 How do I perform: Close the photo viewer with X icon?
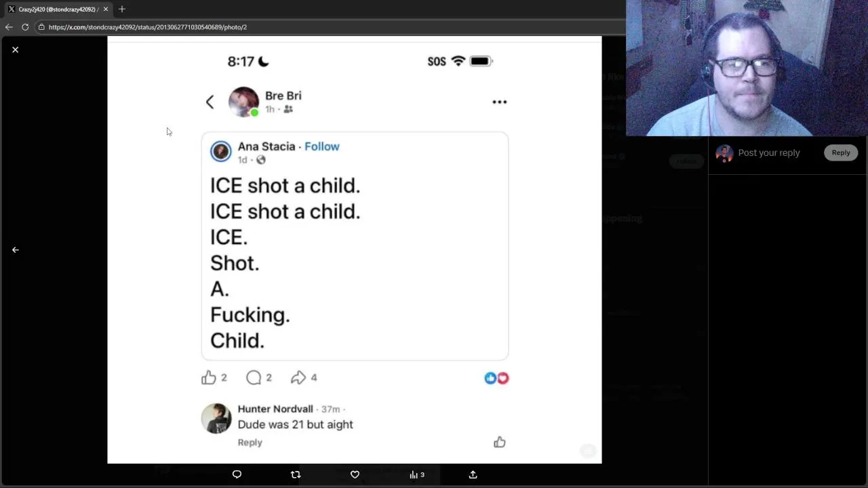coord(15,49)
